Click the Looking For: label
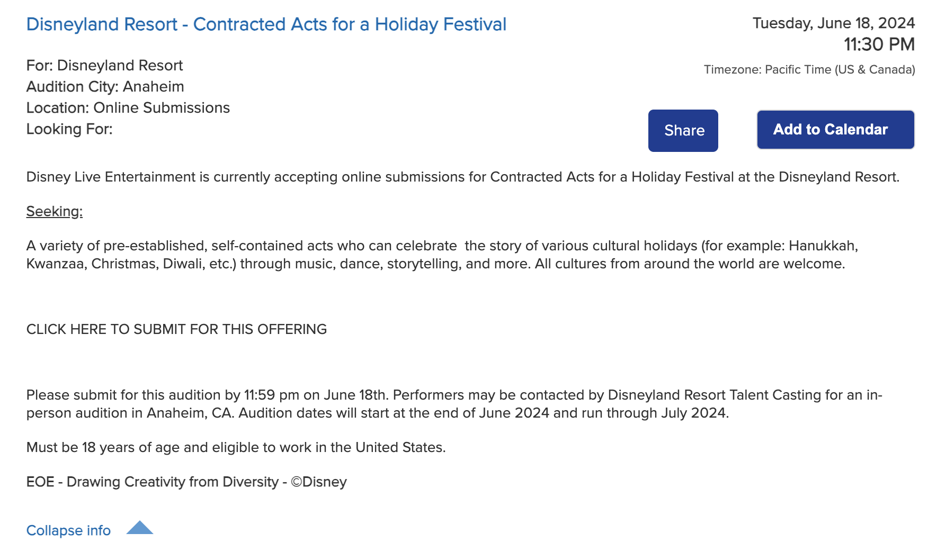The image size is (928, 560). [x=69, y=129]
